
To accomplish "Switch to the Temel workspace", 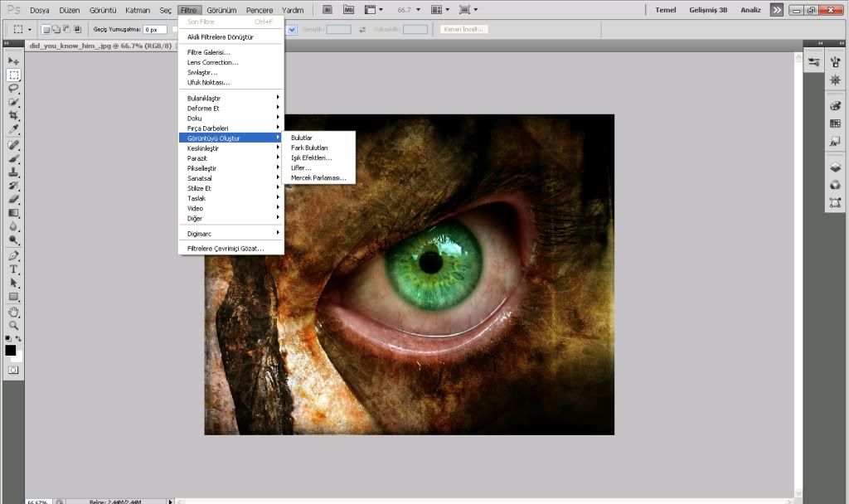I will point(666,10).
